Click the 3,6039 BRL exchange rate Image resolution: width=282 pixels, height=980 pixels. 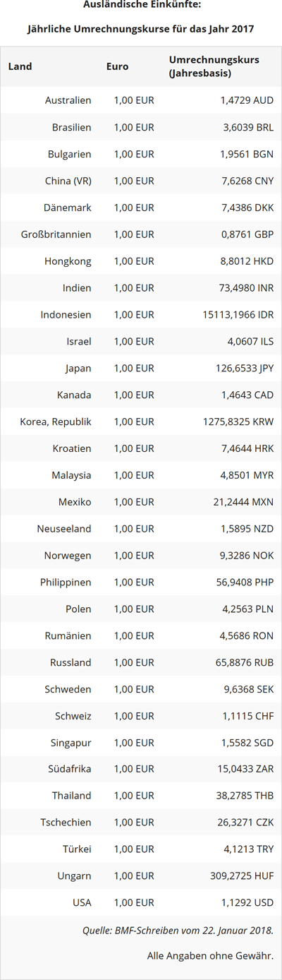click(x=248, y=127)
